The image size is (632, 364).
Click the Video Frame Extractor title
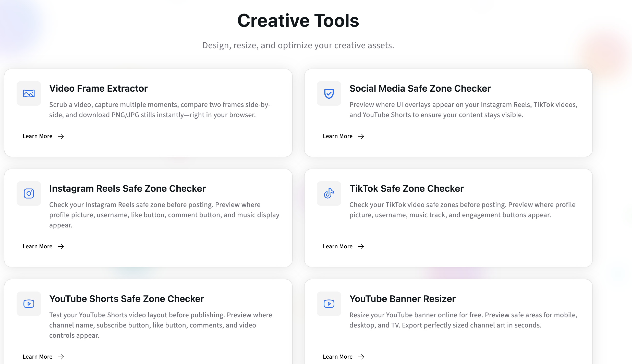[98, 88]
